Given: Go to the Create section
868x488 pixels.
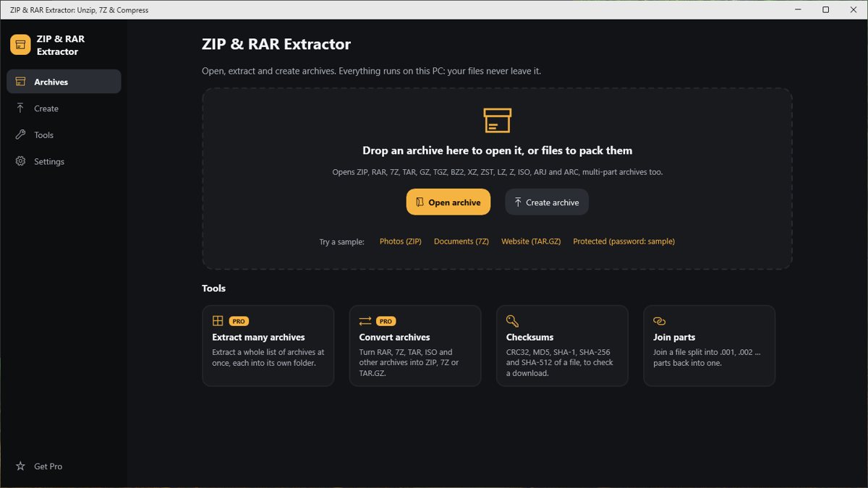Looking at the screenshot, I should (x=64, y=108).
